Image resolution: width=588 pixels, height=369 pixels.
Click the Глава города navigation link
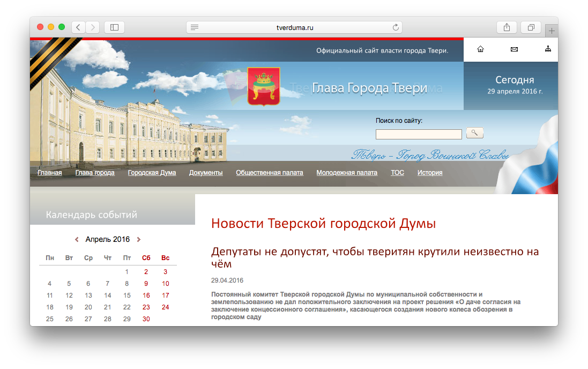tap(95, 173)
